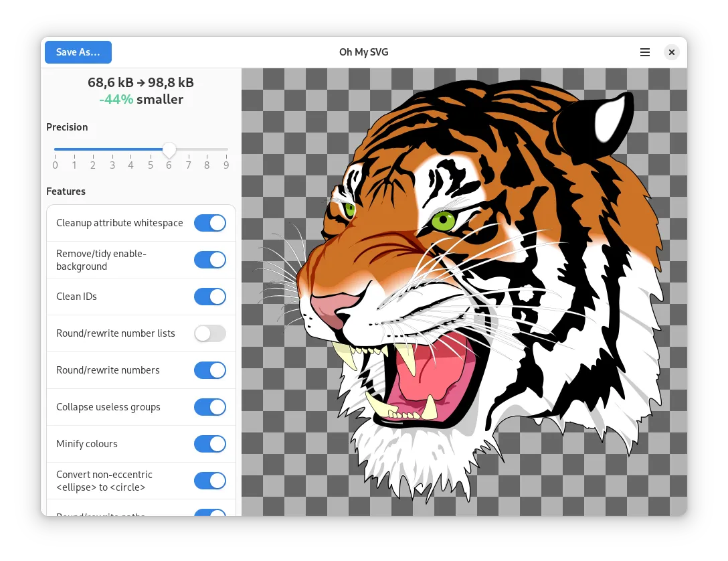This screenshot has width=728, height=561.
Task: Open the hamburger main menu
Action: 644,52
